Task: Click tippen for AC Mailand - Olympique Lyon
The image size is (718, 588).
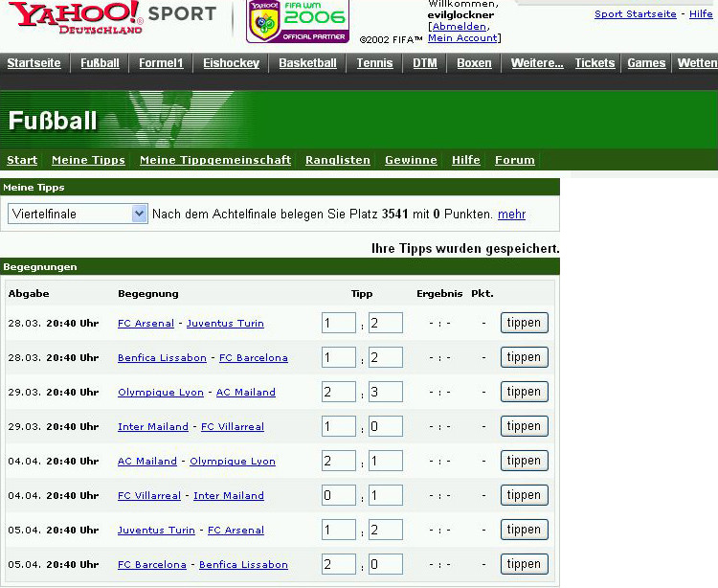Action: click(525, 461)
